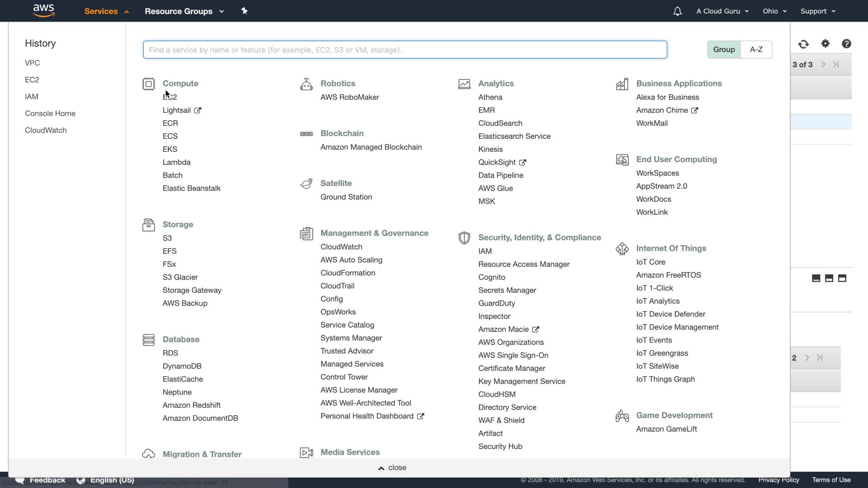Close the services panel
Viewport: 868px width, 488px height.
pyautogui.click(x=392, y=468)
